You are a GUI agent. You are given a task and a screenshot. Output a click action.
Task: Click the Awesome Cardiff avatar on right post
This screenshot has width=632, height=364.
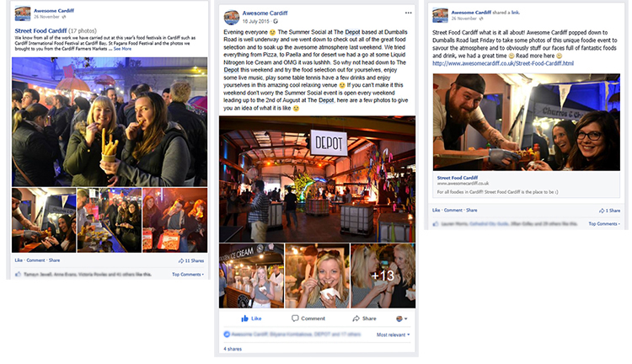point(440,15)
